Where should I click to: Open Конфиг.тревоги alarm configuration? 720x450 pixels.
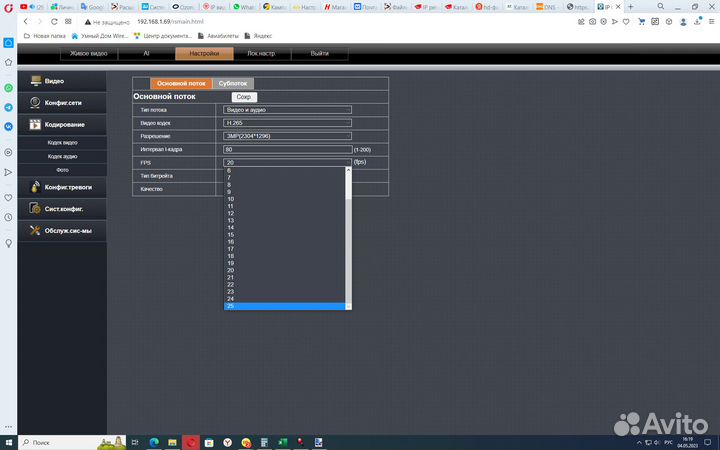68,186
